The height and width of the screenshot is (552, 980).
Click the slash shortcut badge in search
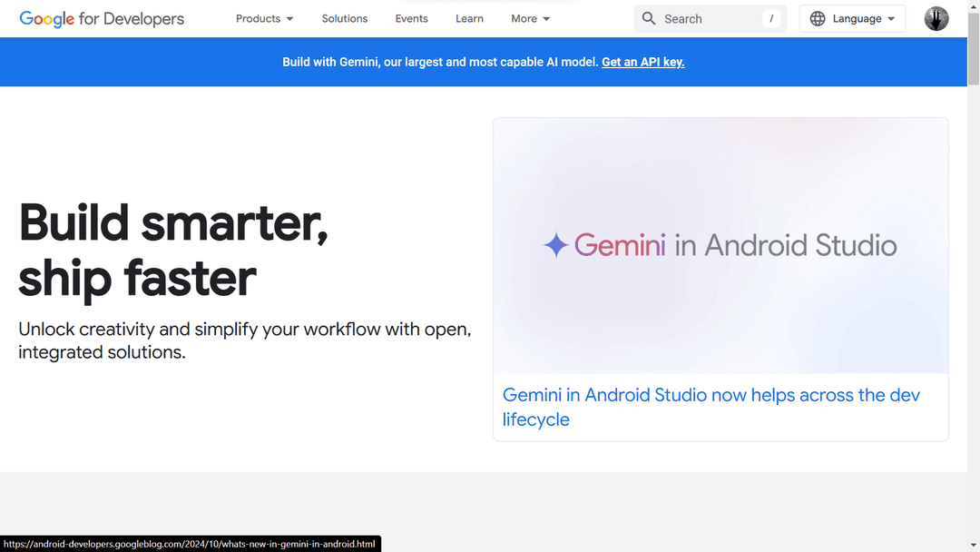[x=771, y=18]
